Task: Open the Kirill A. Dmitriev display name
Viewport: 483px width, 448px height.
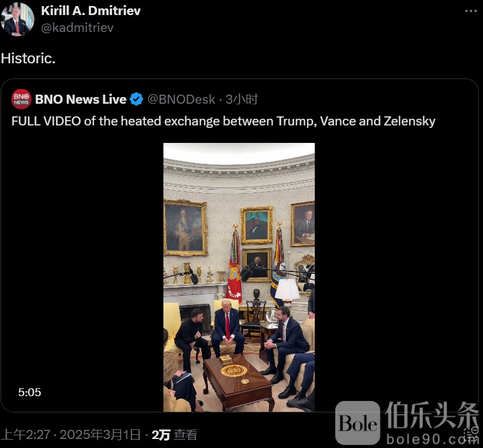Action: 91,11
